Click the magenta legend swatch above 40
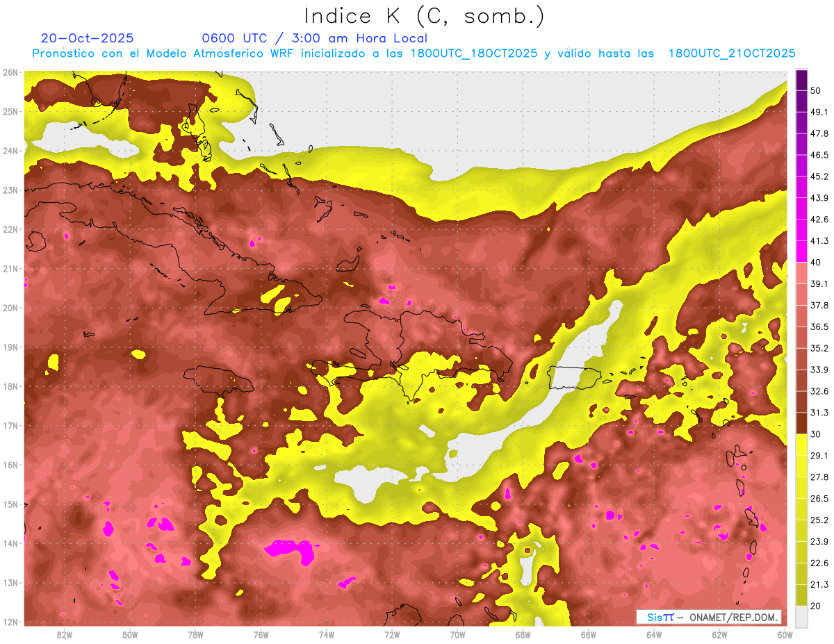Screen dimensions: 834x644 (801, 251)
